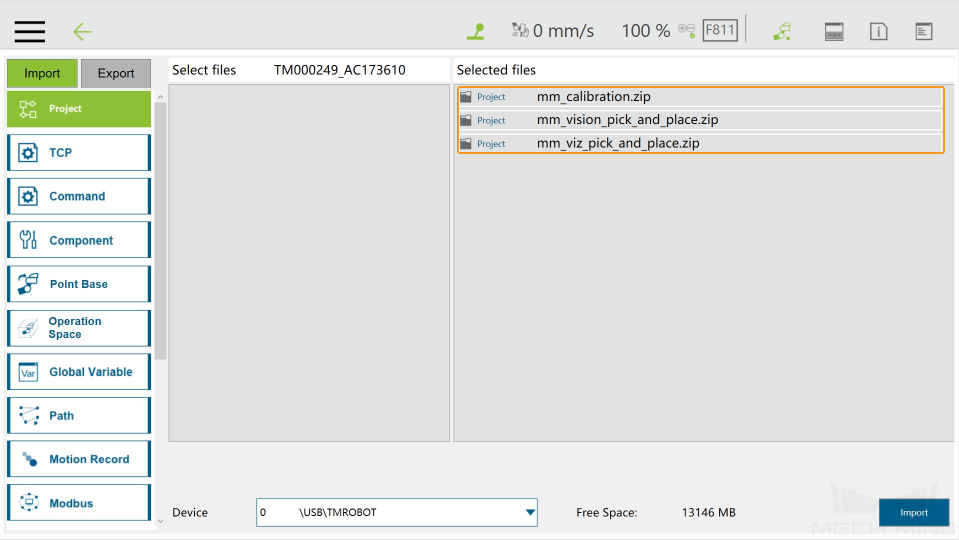The image size is (959, 540).
Task: Click the Path nodes icon
Action: coord(29,415)
